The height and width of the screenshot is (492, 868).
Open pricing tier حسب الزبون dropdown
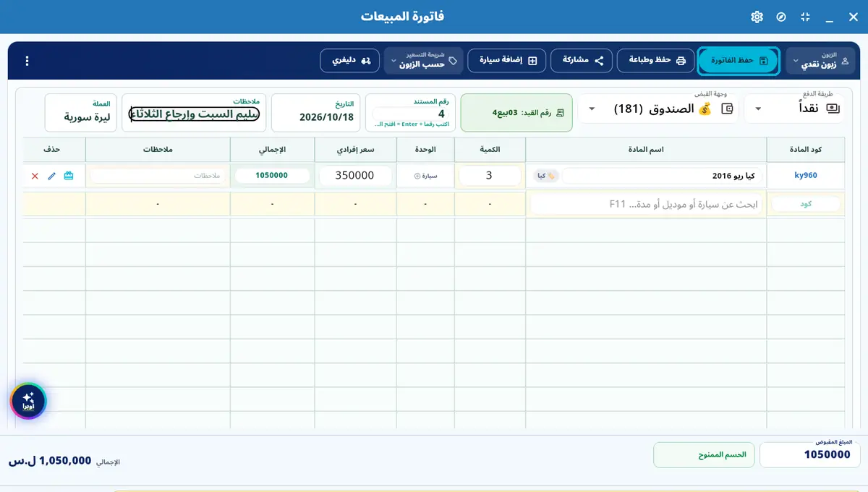point(424,61)
